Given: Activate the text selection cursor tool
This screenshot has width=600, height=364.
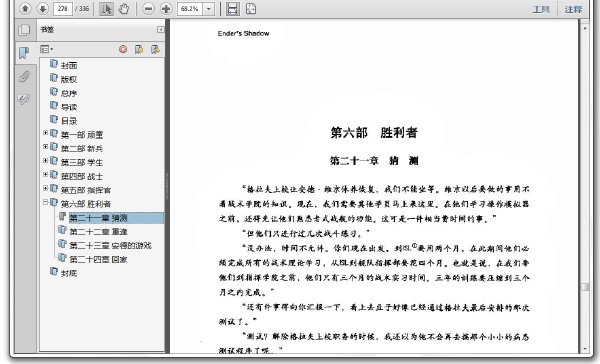Looking at the screenshot, I should pyautogui.click(x=106, y=8).
